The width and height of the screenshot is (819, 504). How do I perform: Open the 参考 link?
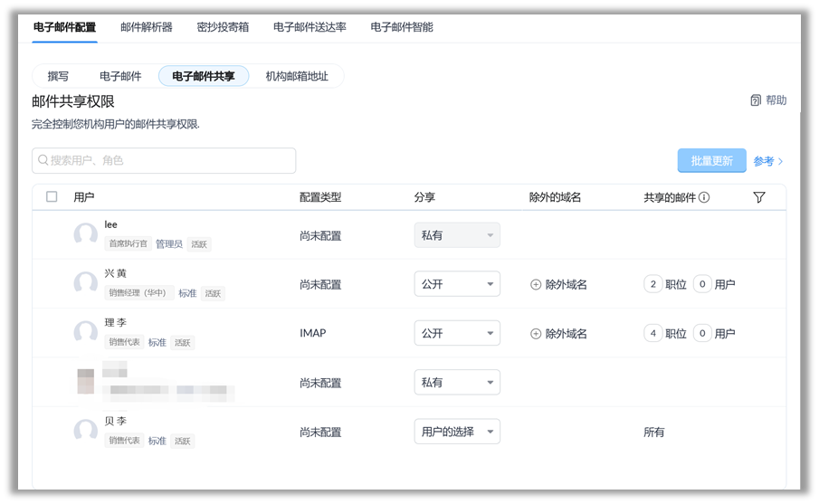(767, 161)
